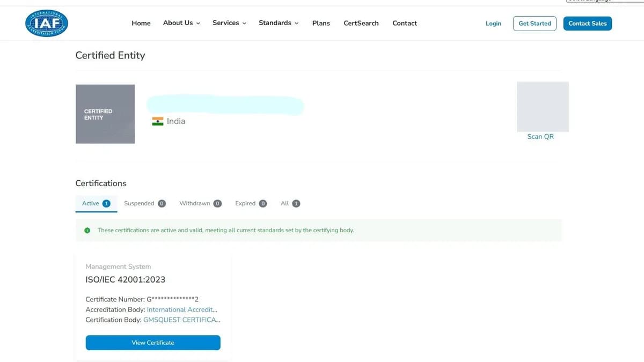
Task: Click the View Certificate button
Action: coord(153,343)
